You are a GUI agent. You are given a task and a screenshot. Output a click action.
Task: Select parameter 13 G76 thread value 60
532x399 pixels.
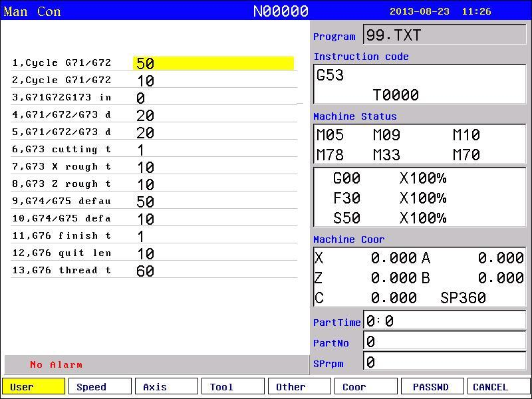[213, 271]
